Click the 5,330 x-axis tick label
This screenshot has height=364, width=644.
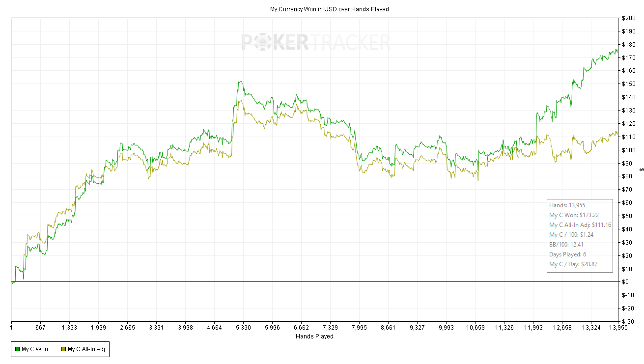(243, 328)
